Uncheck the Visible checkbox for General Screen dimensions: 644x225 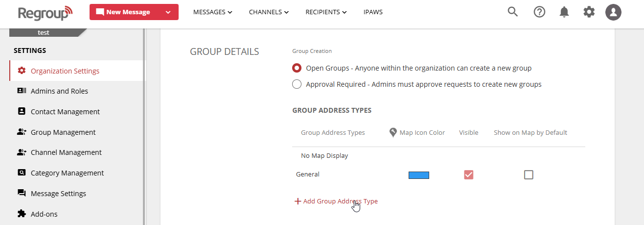pos(469,175)
